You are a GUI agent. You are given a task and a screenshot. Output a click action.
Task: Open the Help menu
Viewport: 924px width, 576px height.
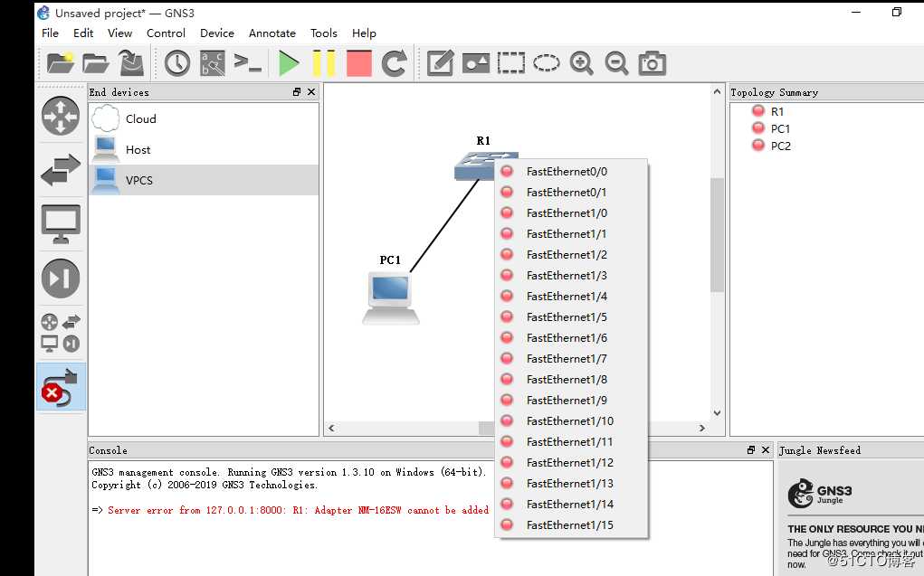[x=364, y=33]
